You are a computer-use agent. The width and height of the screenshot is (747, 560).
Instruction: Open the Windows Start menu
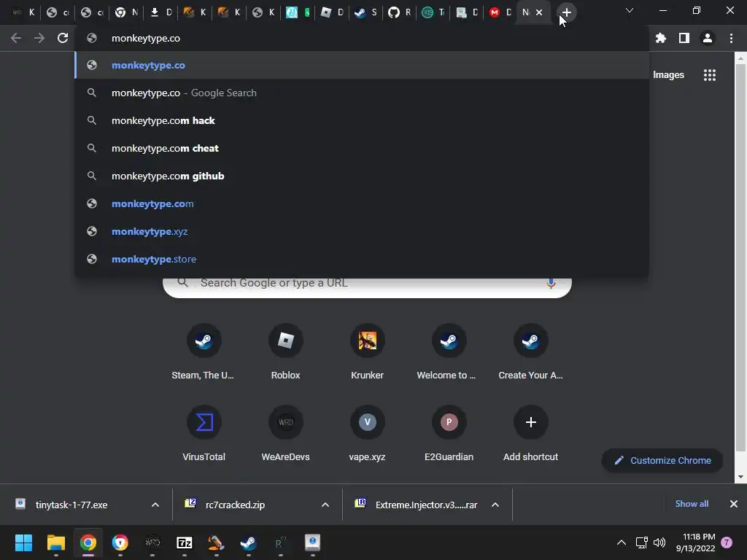[x=23, y=542]
